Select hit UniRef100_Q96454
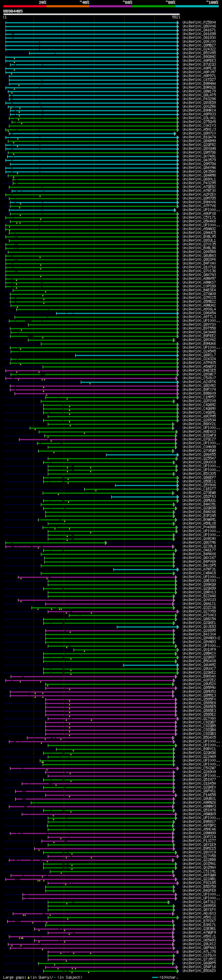Image resolution: width=222 pixels, height=980 pixels. click(x=199, y=313)
